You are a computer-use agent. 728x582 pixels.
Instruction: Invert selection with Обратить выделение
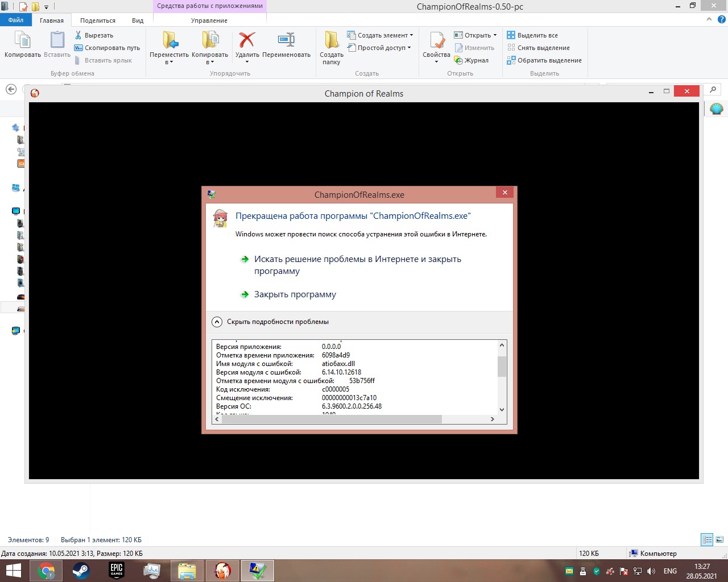(544, 60)
